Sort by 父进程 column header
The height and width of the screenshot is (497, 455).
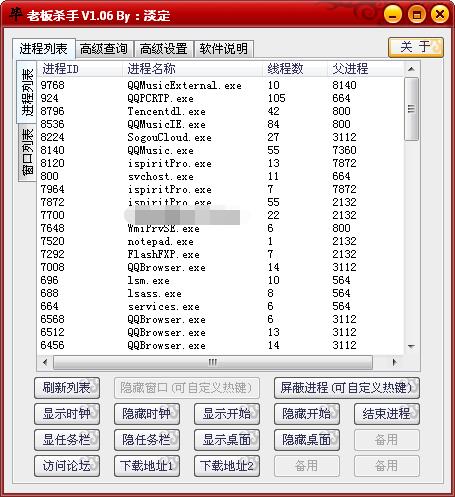pyautogui.click(x=365, y=69)
